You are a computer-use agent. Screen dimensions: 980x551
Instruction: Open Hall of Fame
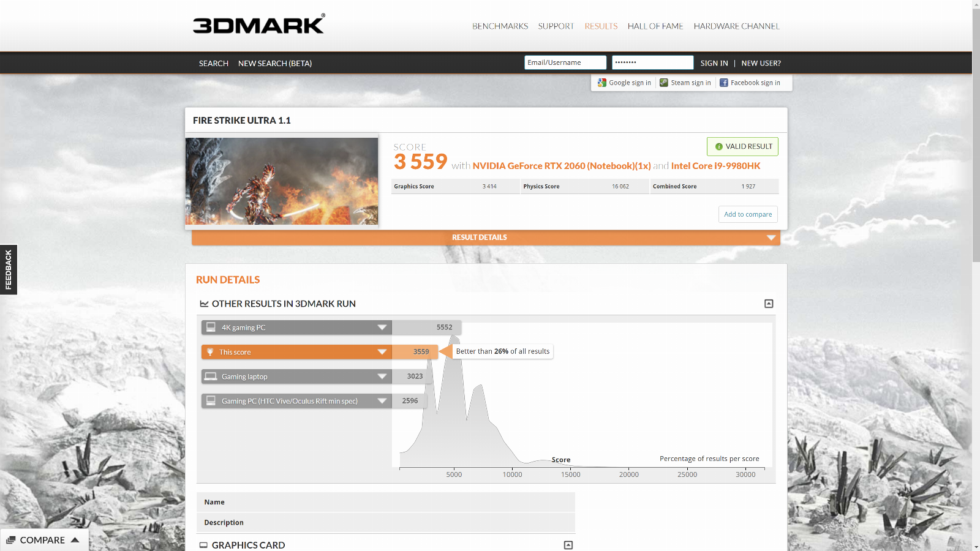[655, 26]
